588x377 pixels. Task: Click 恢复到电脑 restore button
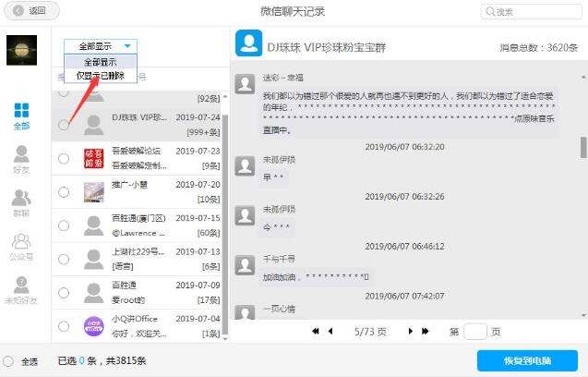[x=527, y=360]
